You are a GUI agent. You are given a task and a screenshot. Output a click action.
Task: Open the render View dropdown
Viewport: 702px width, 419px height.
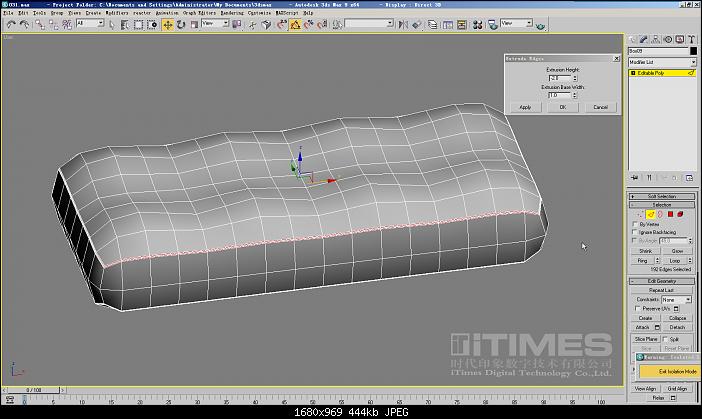516,23
